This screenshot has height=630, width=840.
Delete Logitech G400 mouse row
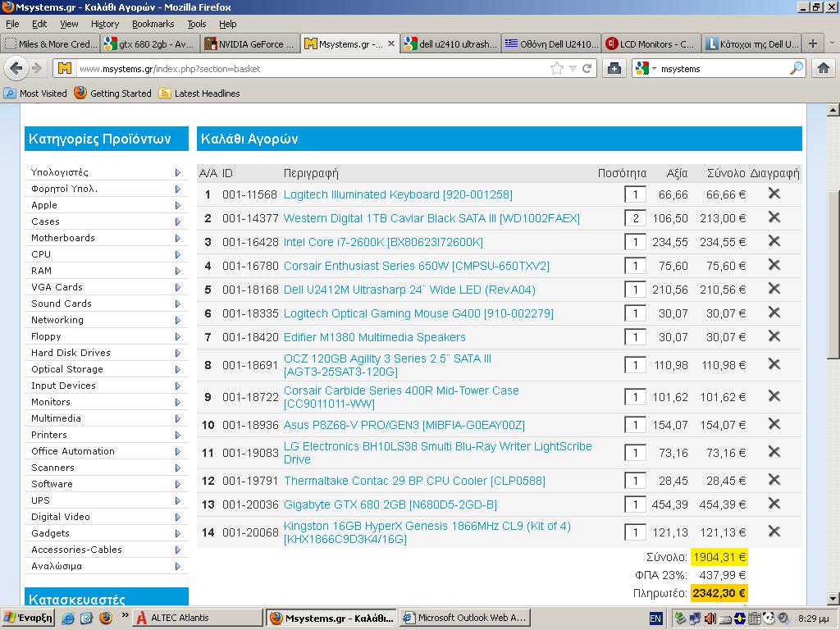[774, 313]
